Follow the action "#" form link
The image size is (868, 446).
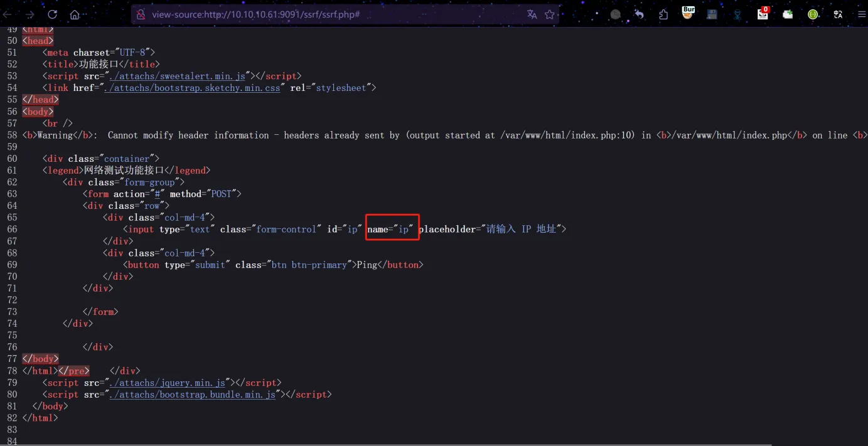coord(158,194)
